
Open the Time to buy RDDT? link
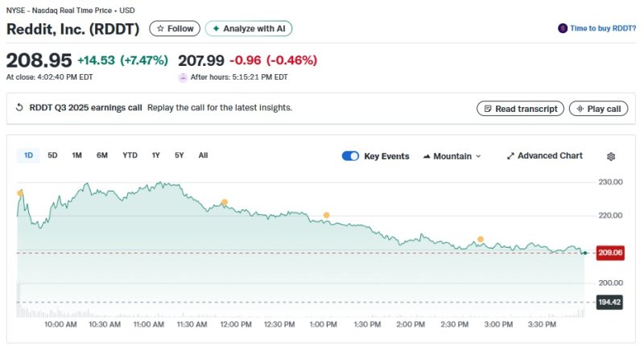(602, 28)
